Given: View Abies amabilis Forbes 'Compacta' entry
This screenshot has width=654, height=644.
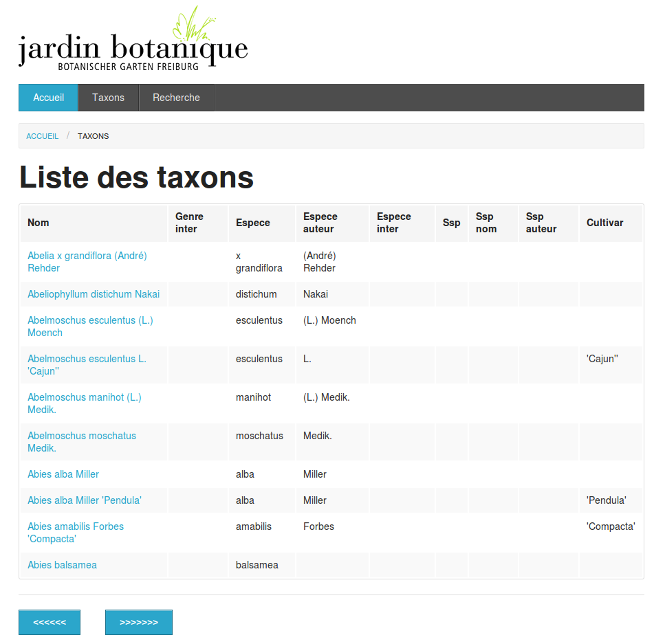Looking at the screenshot, I should click(x=76, y=533).
